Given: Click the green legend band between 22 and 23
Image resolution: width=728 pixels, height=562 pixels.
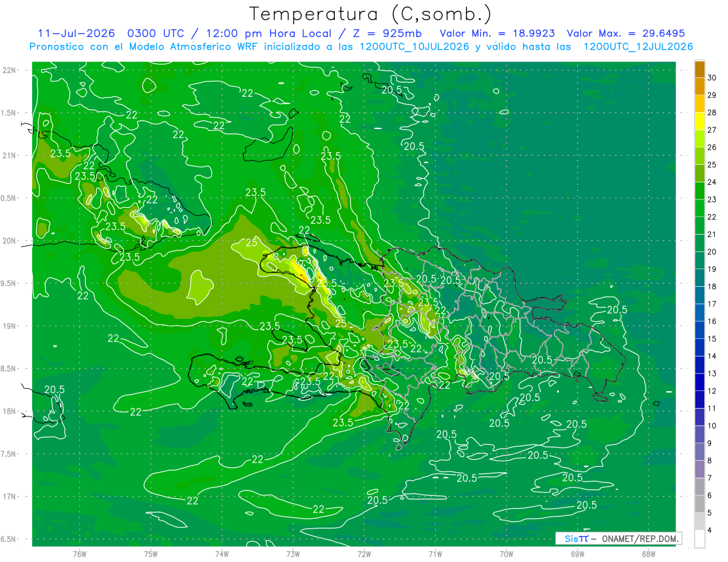Looking at the screenshot, I should pyautogui.click(x=699, y=208).
